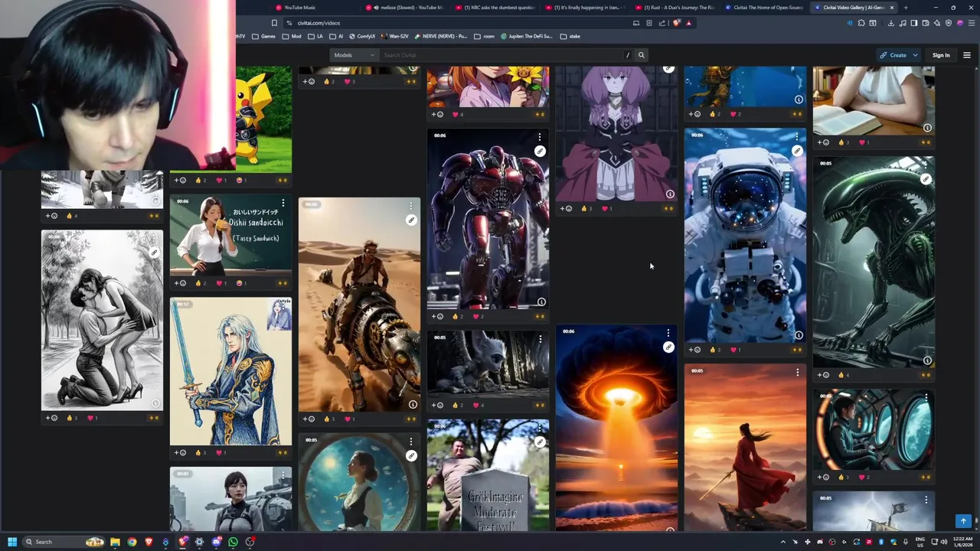This screenshot has width=980, height=551.
Task: Add reaction to purple-haired anime girl video
Action: point(566,208)
